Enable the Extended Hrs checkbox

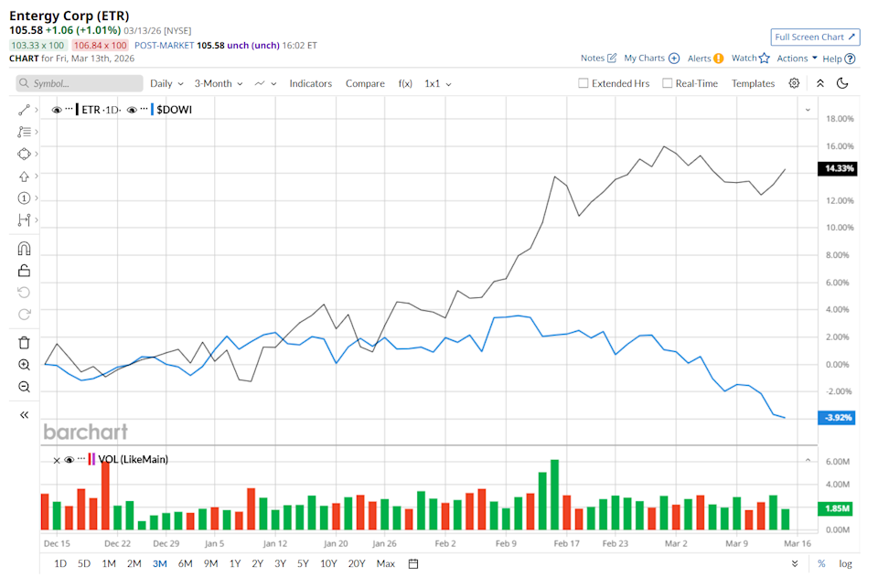point(584,83)
